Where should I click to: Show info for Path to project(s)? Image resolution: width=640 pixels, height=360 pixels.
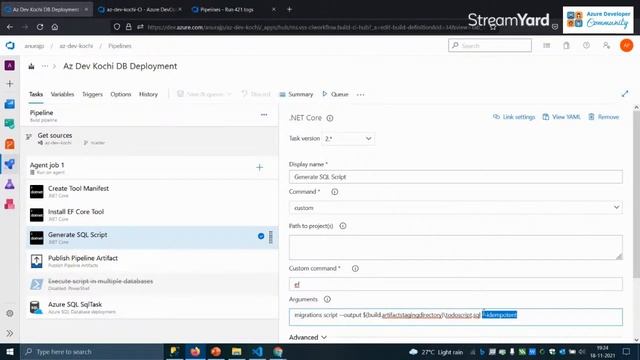pos(343,226)
